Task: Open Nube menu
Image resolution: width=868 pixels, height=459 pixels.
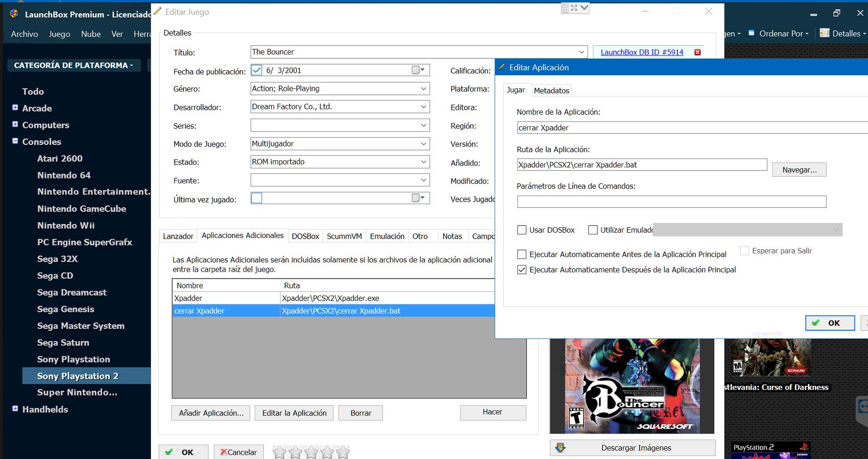Action: pos(91,34)
